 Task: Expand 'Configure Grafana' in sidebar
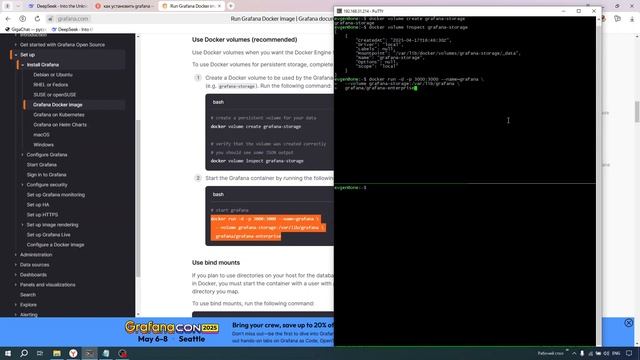[22, 155]
